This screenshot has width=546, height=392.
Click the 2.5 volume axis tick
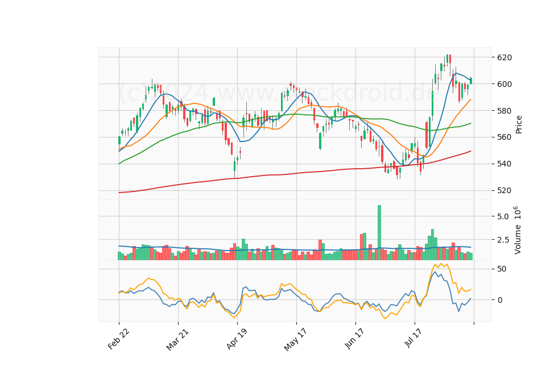[x=502, y=240]
